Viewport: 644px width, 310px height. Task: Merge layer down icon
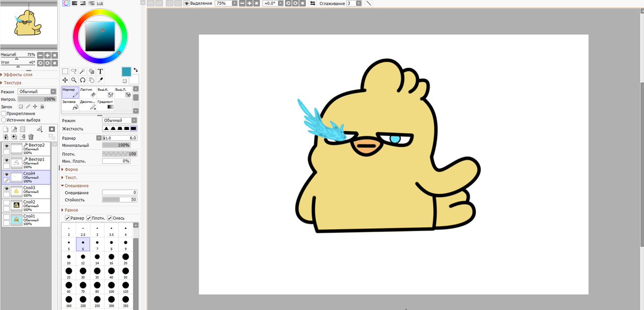[5, 137]
